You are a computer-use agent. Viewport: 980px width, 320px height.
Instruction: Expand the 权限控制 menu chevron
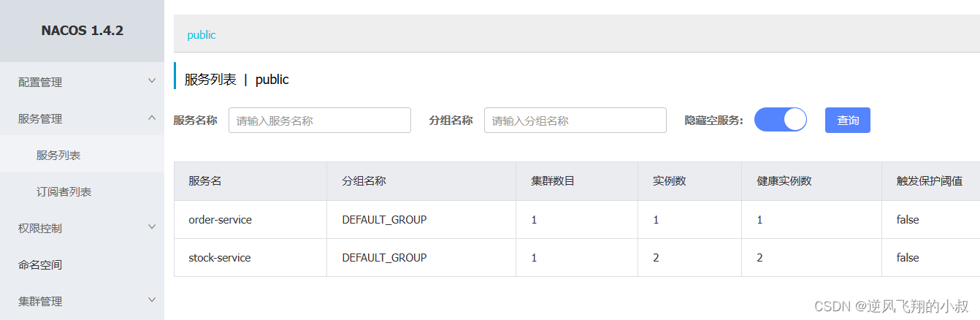click(152, 227)
